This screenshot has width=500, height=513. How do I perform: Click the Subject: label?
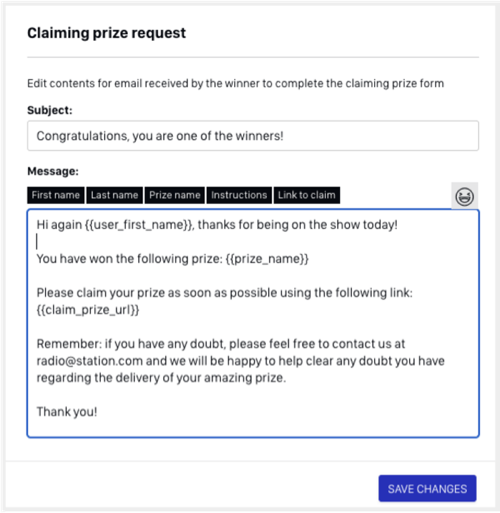[50, 110]
